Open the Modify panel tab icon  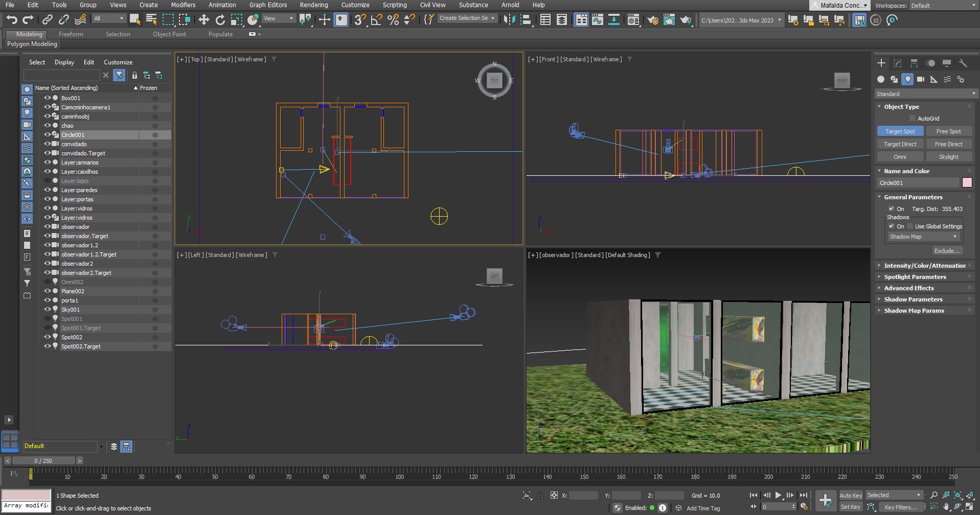(x=897, y=63)
